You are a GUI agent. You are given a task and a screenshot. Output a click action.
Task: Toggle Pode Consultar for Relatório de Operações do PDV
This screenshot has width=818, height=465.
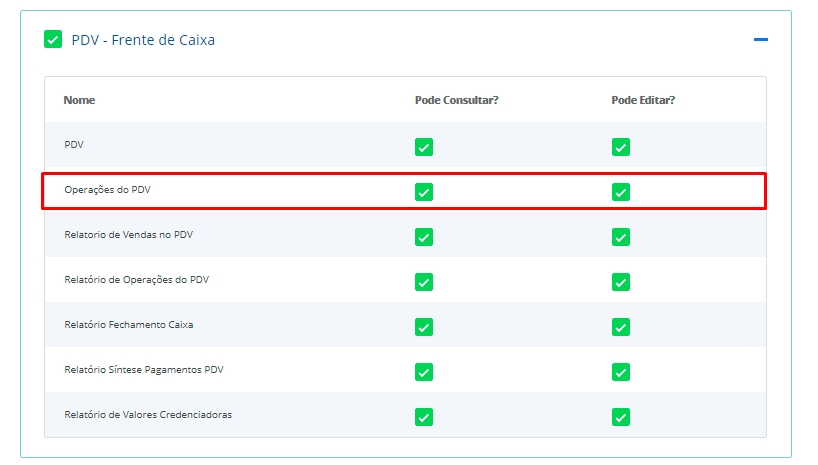[424, 282]
